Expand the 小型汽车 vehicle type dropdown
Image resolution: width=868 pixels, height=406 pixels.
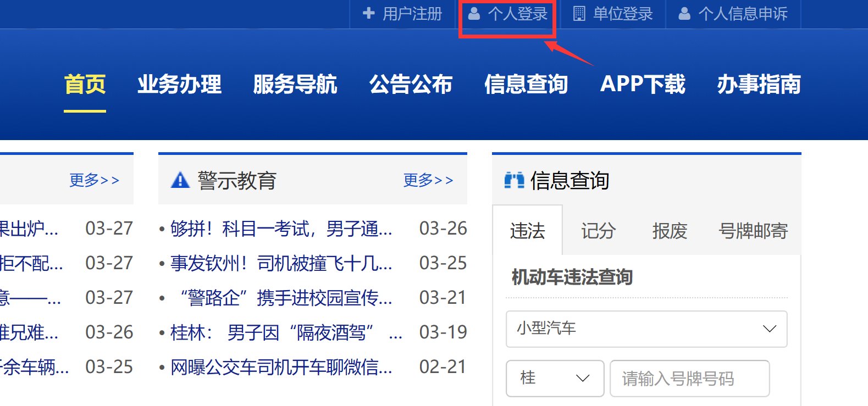pyautogui.click(x=646, y=329)
